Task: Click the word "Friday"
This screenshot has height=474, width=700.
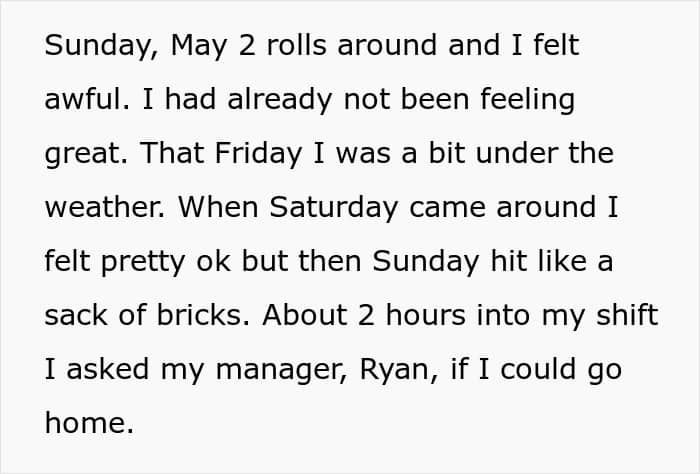Action: pos(258,155)
